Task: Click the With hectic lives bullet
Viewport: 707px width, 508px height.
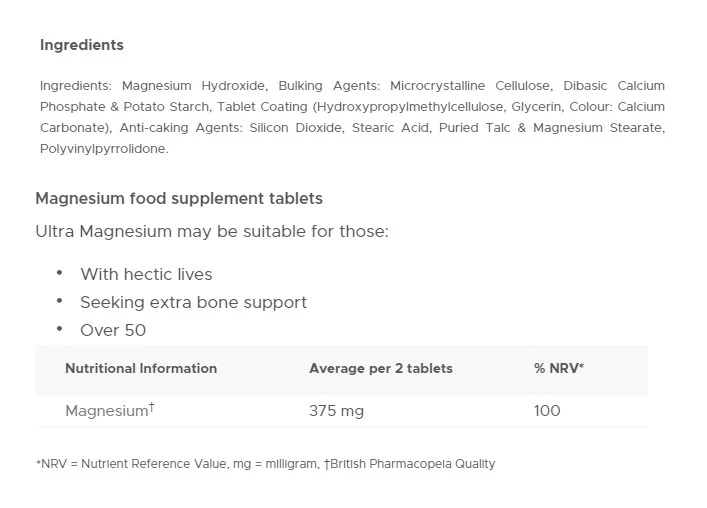Action: coord(146,274)
